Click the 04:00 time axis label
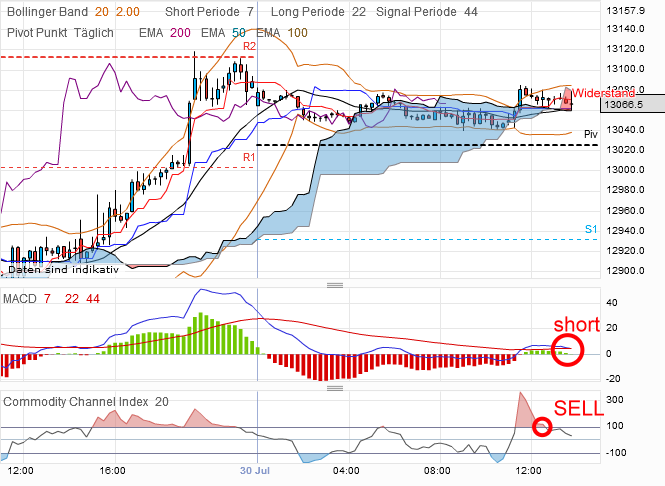This screenshot has width=665, height=486. [346, 471]
